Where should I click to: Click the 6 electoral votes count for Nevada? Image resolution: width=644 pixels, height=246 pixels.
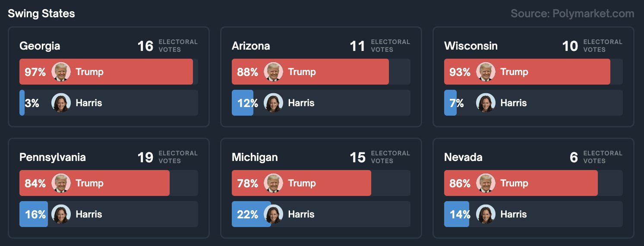coord(574,157)
